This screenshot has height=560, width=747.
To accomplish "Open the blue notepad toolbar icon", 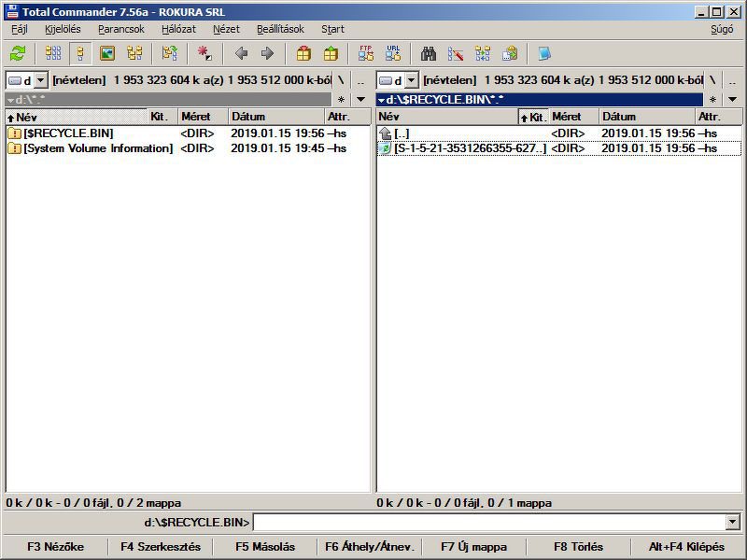I will [x=544, y=53].
